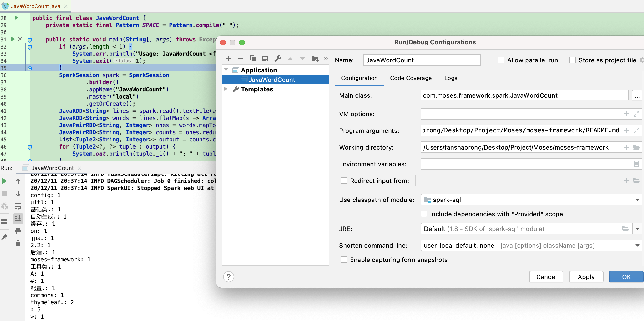
Task: Click the Print icon in the Run toolbar
Action: tap(18, 231)
